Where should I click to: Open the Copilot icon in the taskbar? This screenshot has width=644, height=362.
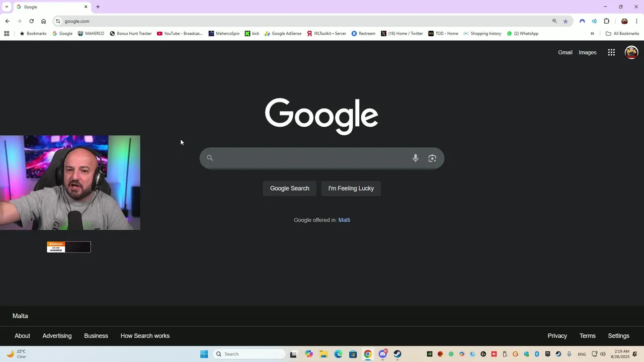click(309, 354)
